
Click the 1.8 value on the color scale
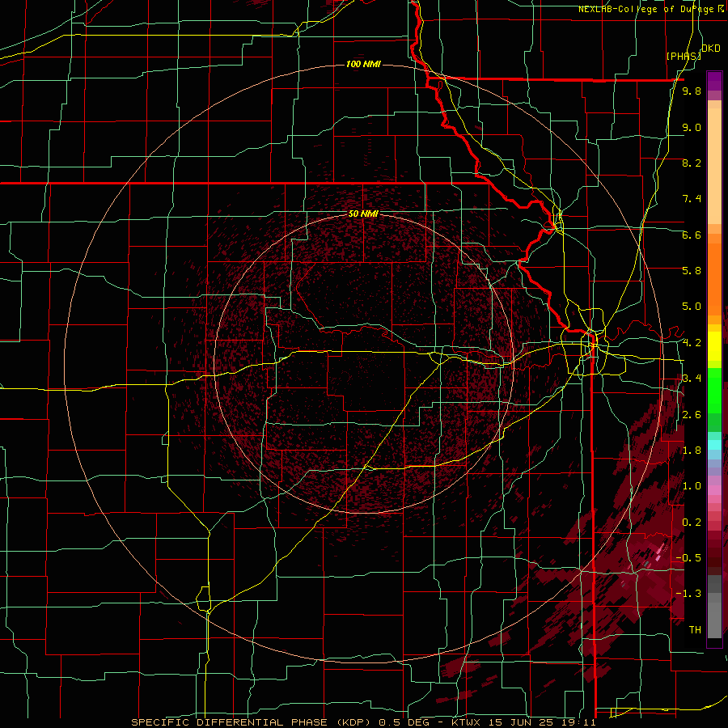click(x=692, y=451)
